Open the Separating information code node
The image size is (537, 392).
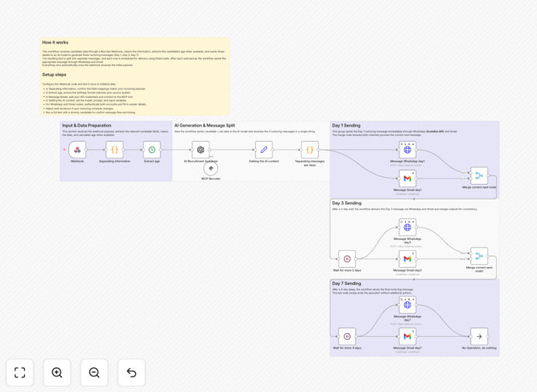pos(114,150)
